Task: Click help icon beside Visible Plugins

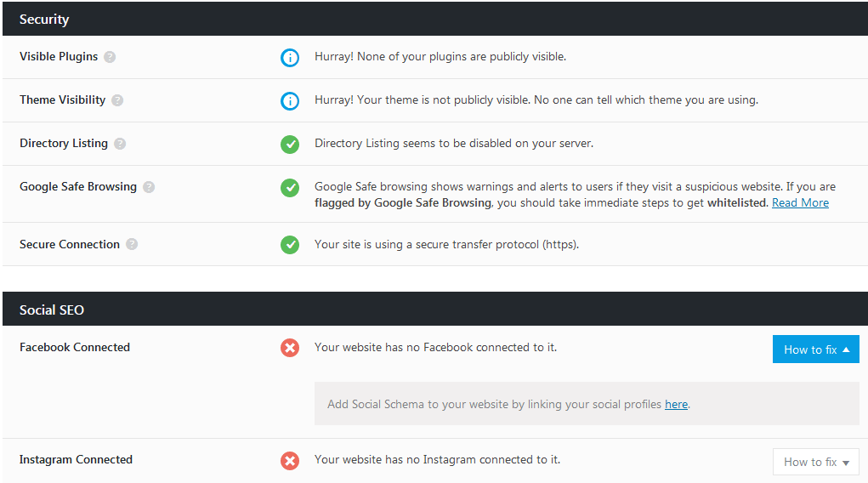Action: point(110,57)
